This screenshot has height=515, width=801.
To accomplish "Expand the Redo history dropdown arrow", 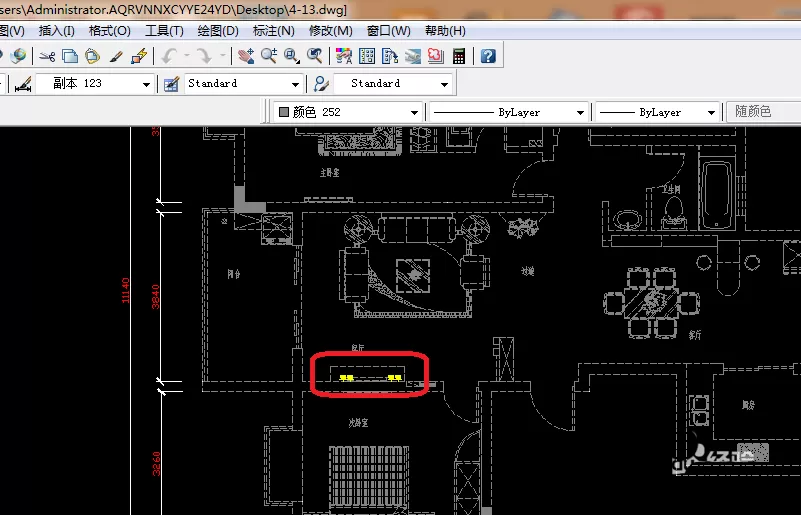I will click(223, 56).
